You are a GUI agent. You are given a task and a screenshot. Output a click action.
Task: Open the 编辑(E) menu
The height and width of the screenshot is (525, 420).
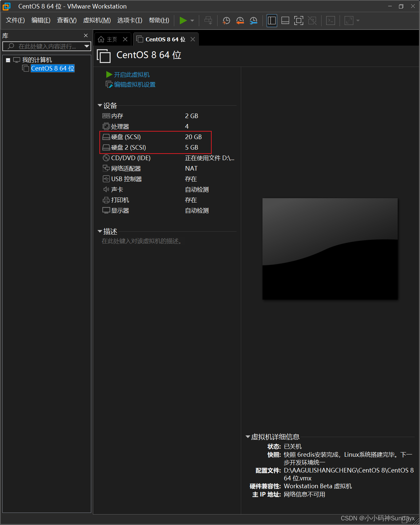(x=41, y=20)
